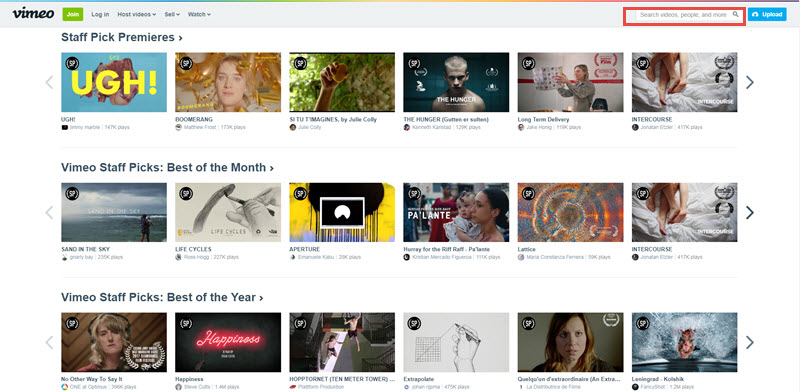Click the author name gnarly bay
The image size is (800, 392).
(x=82, y=257)
